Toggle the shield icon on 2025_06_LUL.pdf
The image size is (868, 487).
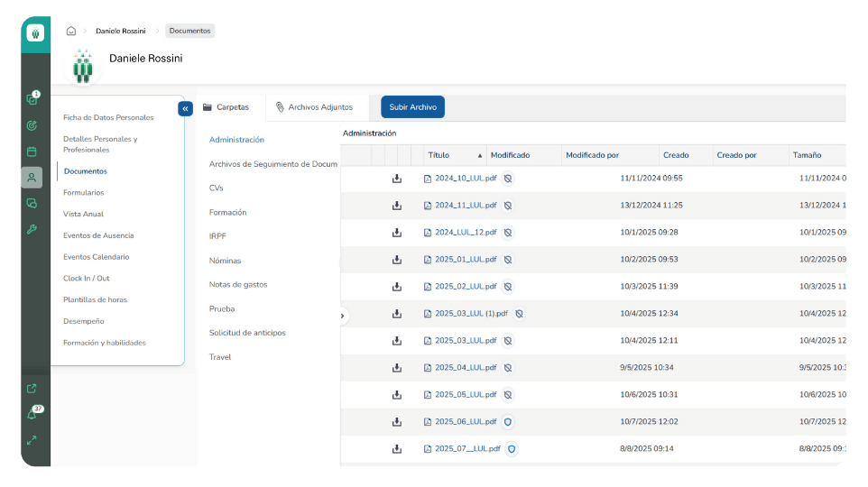(508, 421)
